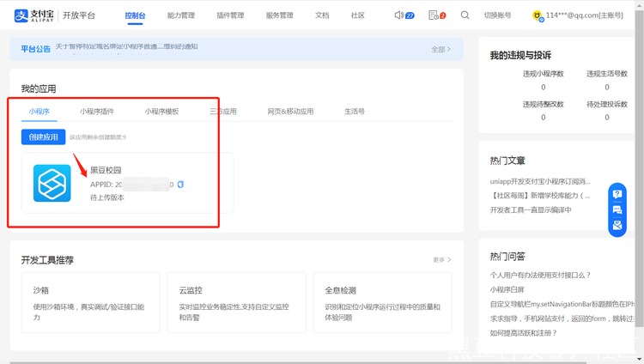Open the 黑豆校园 app name
The width and height of the screenshot is (644, 364).
[x=106, y=170]
